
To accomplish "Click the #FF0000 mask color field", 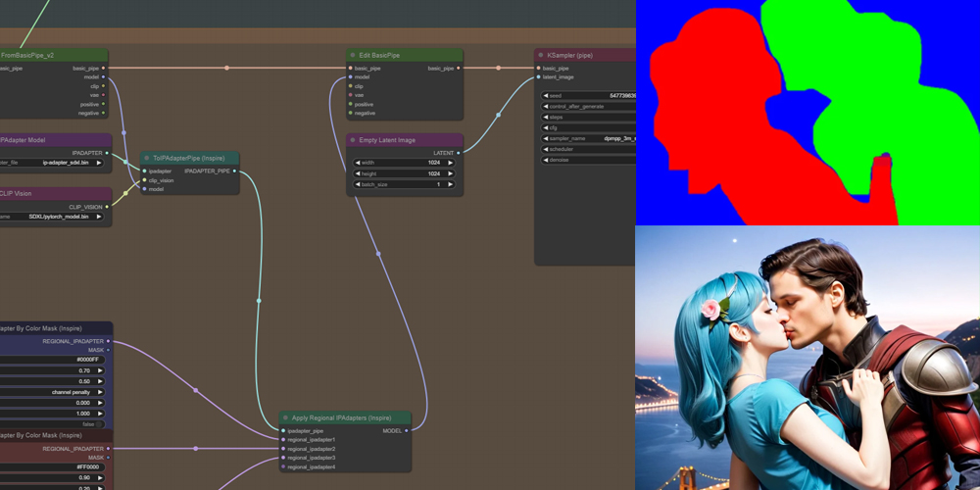I will [x=53, y=467].
